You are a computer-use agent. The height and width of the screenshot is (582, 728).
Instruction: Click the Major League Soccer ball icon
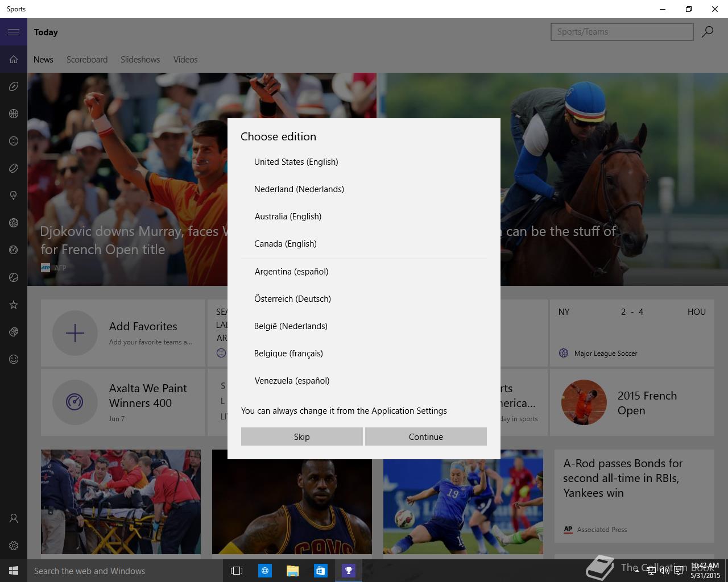564,353
